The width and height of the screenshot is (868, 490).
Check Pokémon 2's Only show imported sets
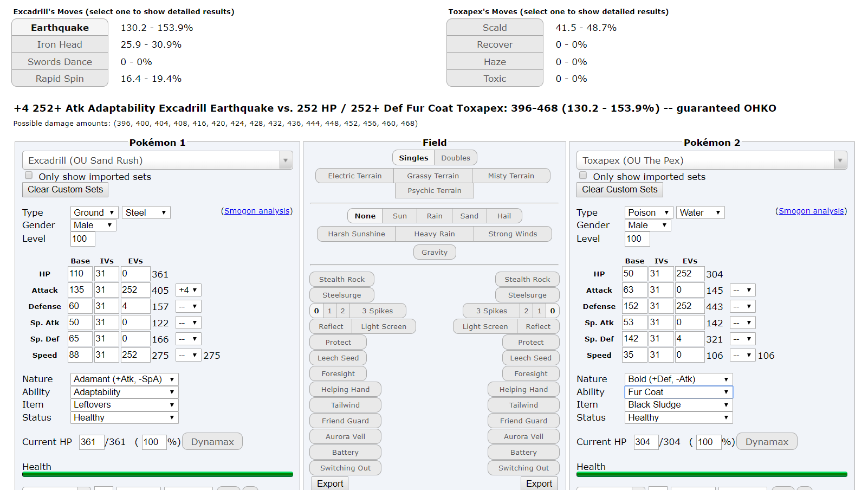click(x=583, y=176)
